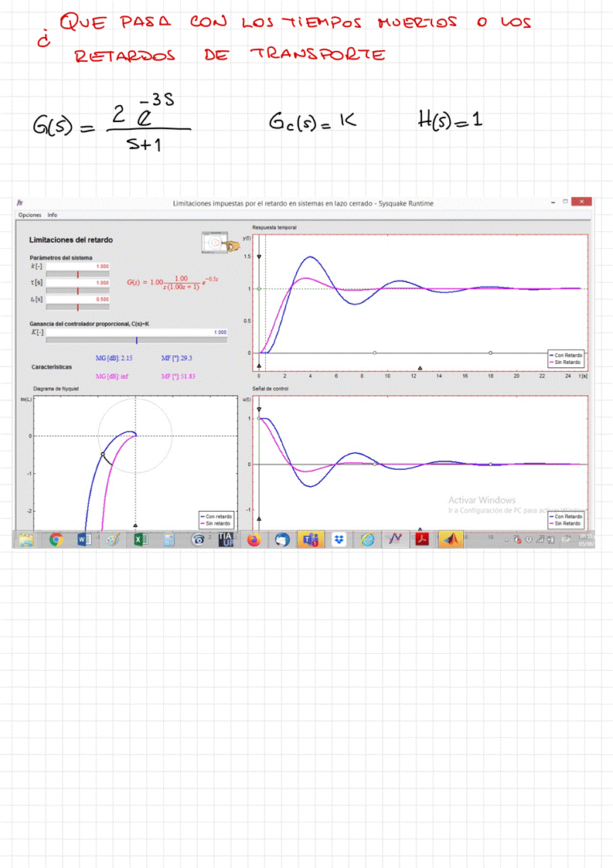This screenshot has height=868, width=613.
Task: Click the proportional gain K slider
Action: pyautogui.click(x=136, y=339)
